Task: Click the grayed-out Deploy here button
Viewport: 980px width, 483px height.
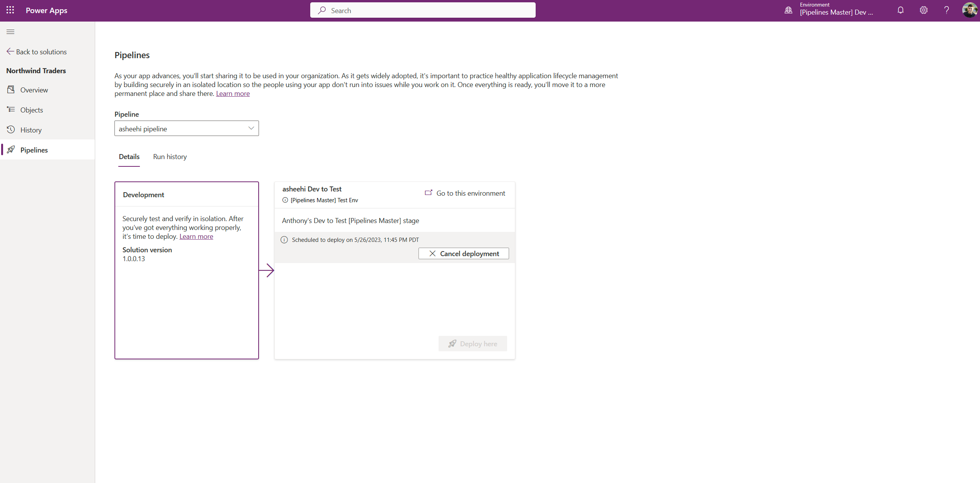Action: tap(473, 344)
